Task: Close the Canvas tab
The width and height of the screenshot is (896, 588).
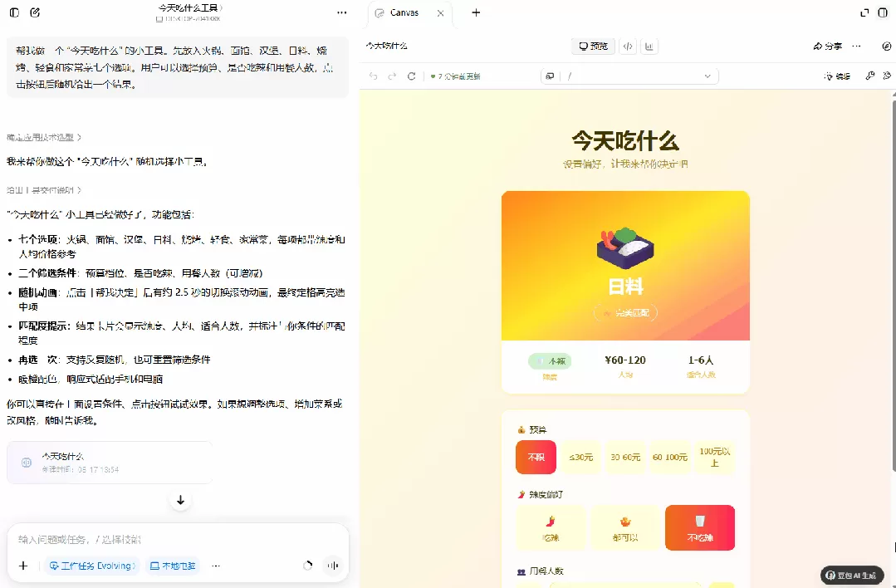Action: point(441,13)
